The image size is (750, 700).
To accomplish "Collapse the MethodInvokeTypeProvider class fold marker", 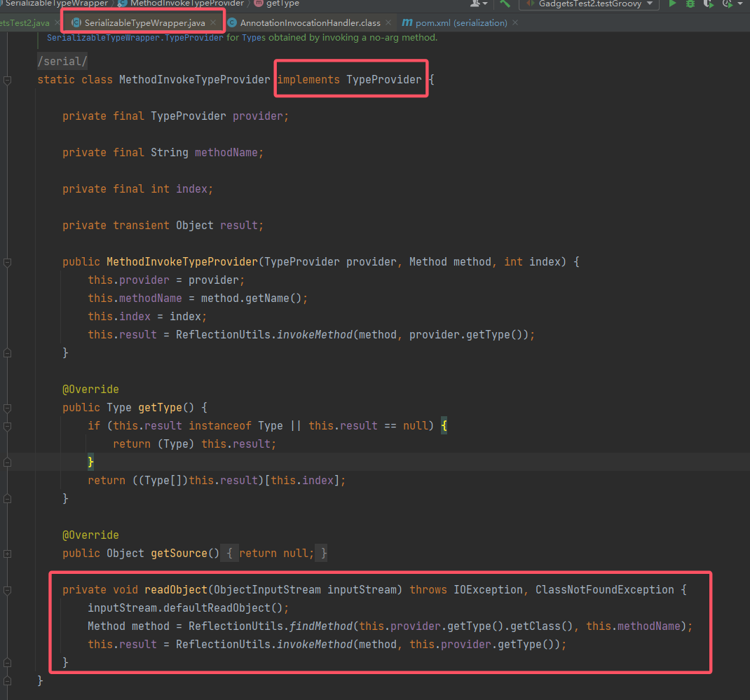I will (x=7, y=81).
